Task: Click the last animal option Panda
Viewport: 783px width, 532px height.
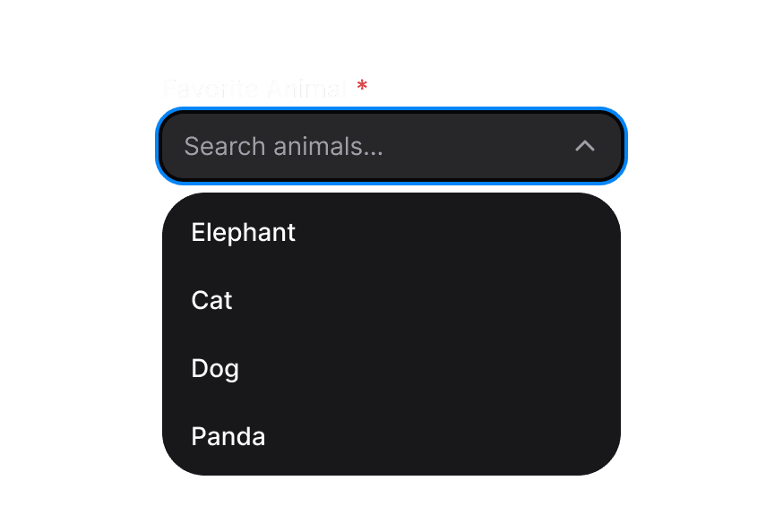Action: pos(228,437)
